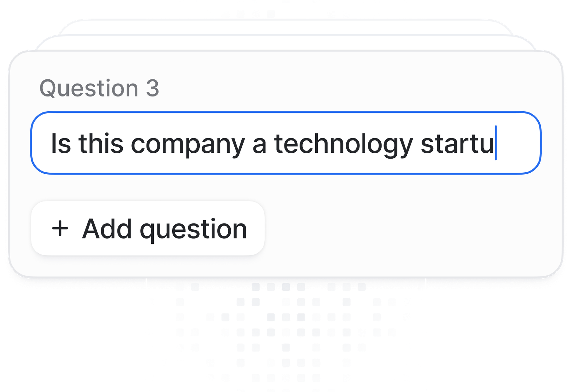Screen dimensions: 572x392
Task: Click the number "3" in the Question label
Action: tap(152, 88)
